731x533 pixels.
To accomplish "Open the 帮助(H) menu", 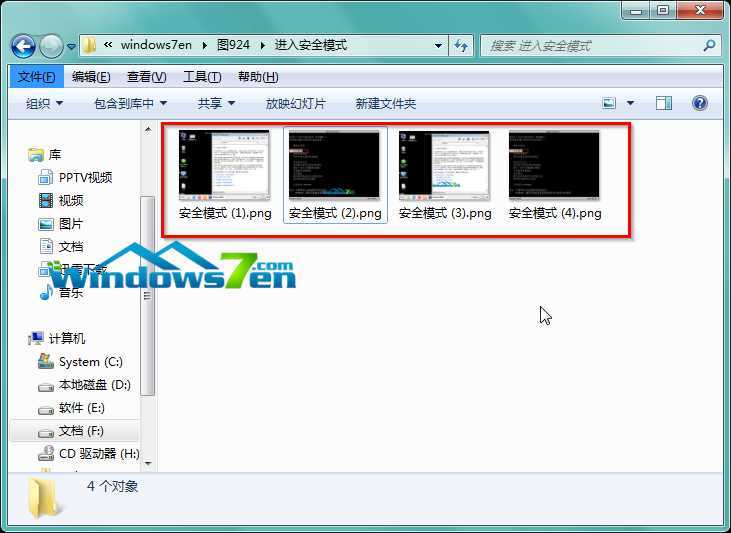I will [x=258, y=76].
